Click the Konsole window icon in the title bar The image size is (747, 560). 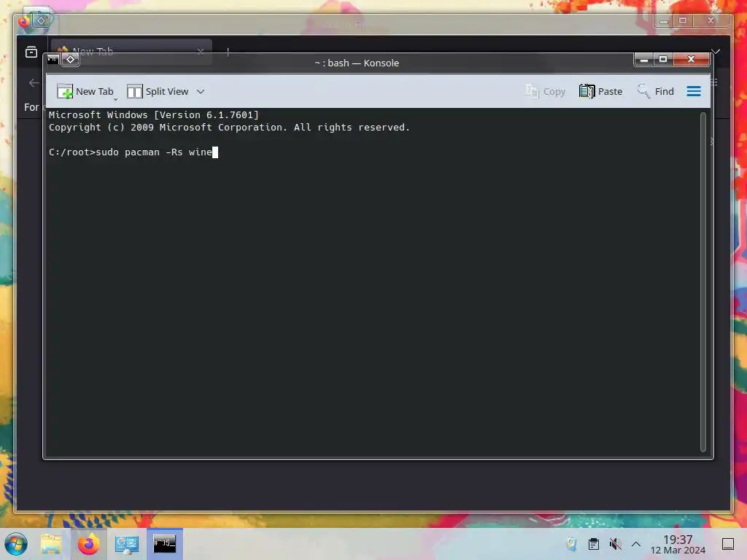click(53, 60)
